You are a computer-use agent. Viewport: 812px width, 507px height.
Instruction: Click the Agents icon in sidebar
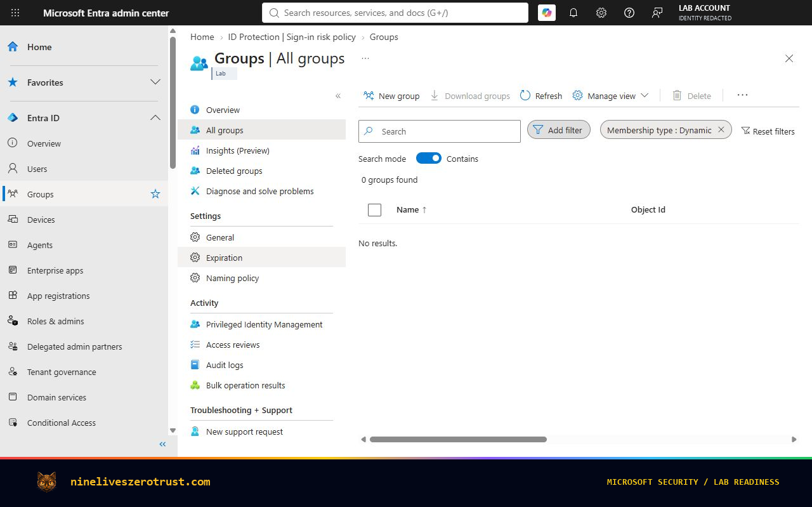tap(13, 245)
